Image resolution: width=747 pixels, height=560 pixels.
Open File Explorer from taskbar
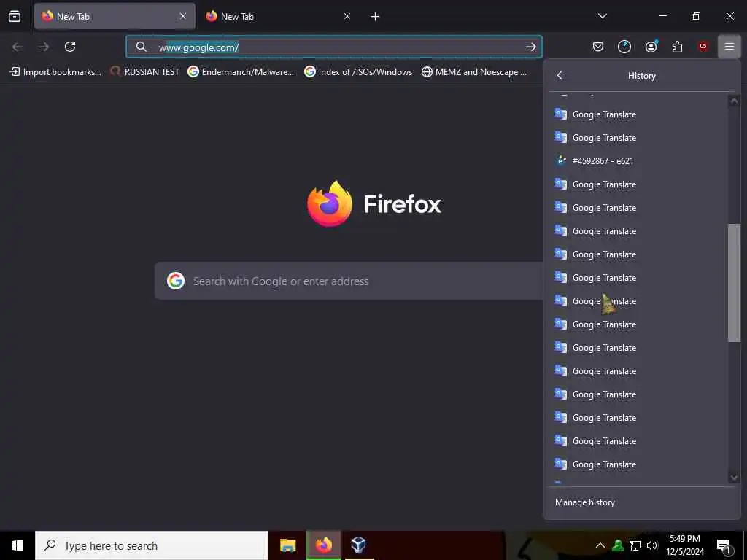(x=287, y=545)
